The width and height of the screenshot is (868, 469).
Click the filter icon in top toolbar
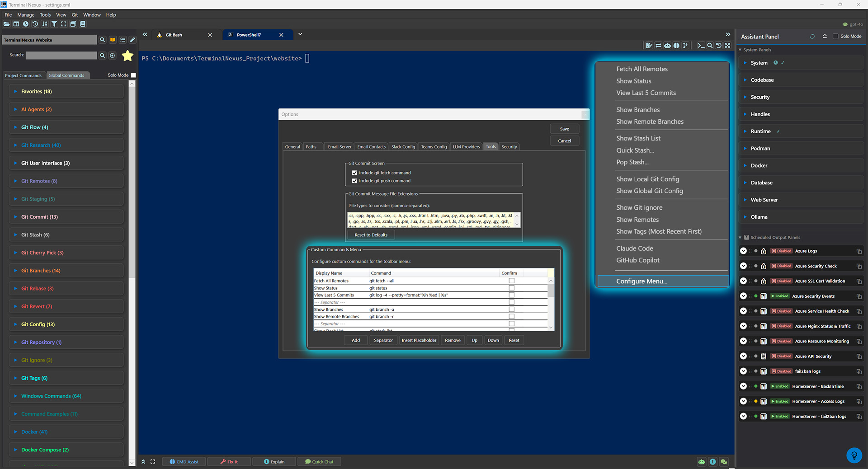coord(54,24)
